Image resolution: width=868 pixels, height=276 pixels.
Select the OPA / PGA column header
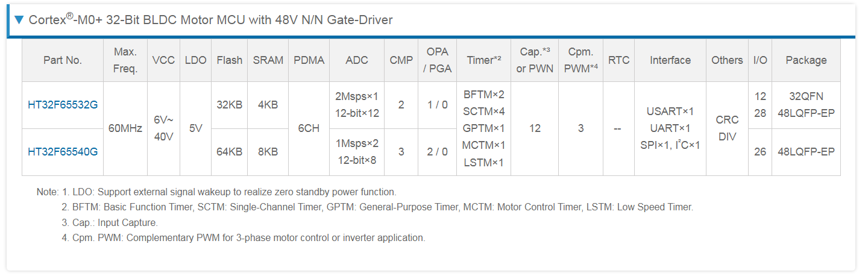pyautogui.click(x=438, y=60)
